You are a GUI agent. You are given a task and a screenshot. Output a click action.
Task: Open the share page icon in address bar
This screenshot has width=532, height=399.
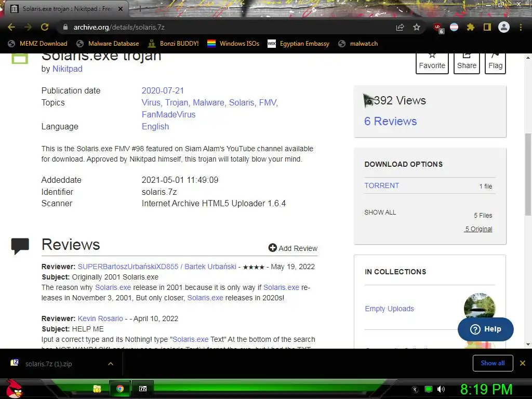coord(400,27)
